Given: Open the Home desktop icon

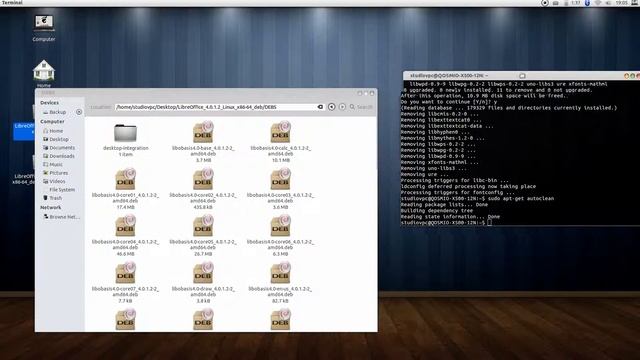Looking at the screenshot, I should pyautogui.click(x=44, y=70).
